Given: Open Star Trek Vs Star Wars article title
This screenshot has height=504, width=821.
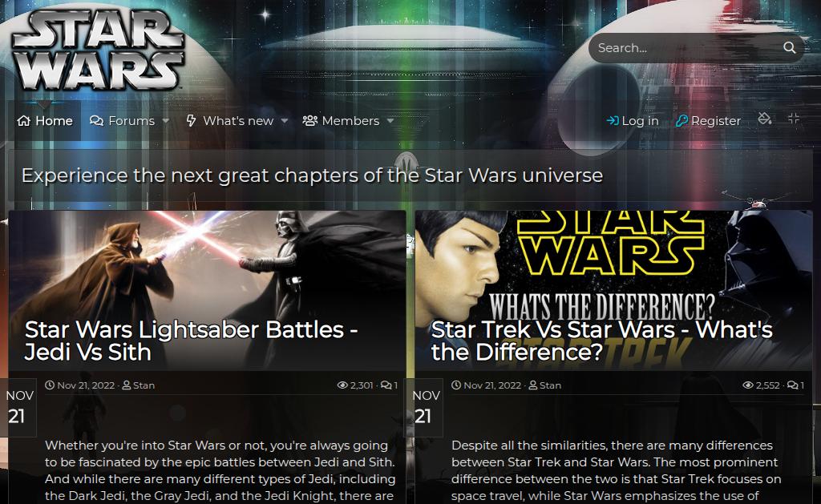Looking at the screenshot, I should coord(601,341).
